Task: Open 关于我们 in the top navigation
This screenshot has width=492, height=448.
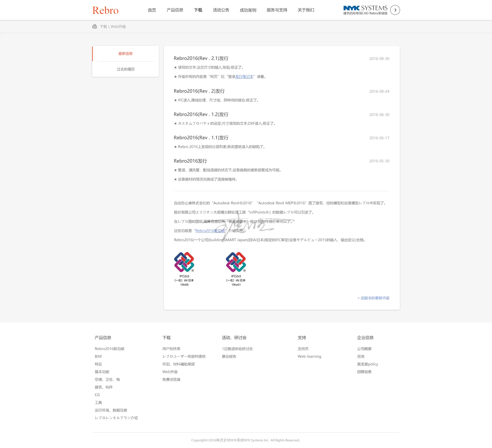Action: tap(306, 10)
